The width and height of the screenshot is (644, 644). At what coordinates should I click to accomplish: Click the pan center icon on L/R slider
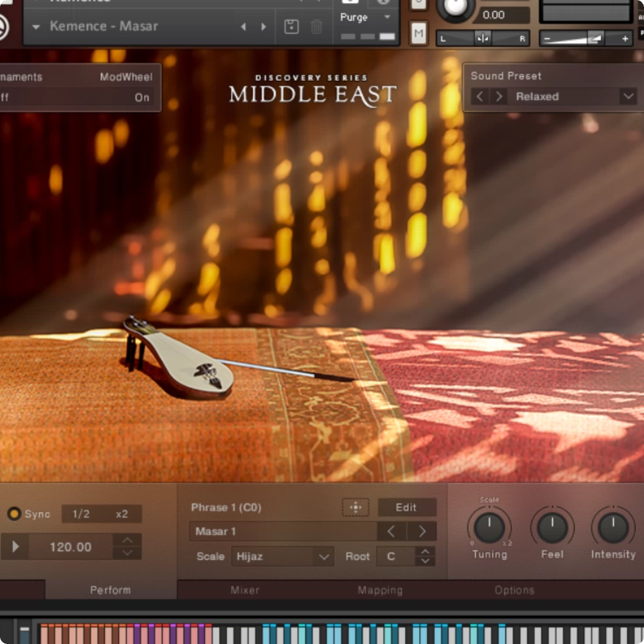point(483,38)
